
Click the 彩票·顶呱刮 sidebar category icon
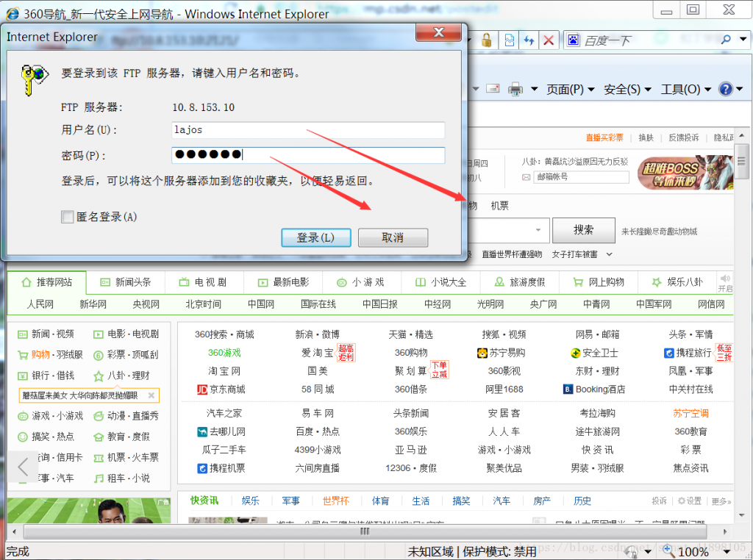[99, 355]
